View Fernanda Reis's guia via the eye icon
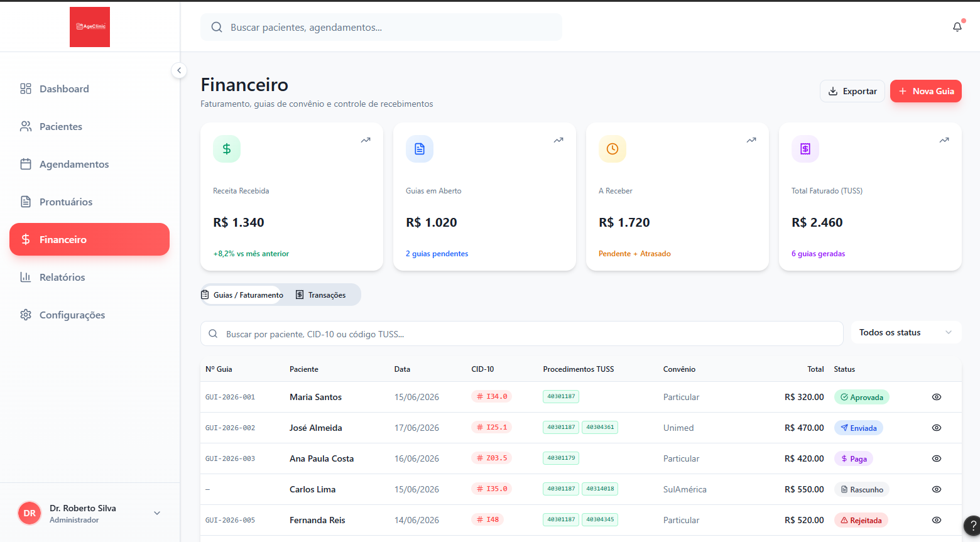Image resolution: width=980 pixels, height=542 pixels. (937, 520)
